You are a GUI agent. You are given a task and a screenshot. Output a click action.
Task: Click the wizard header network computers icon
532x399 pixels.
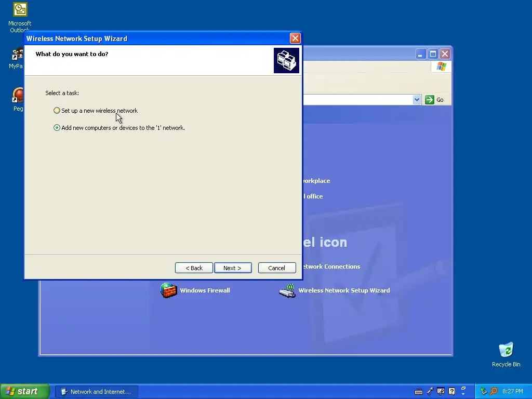click(x=286, y=60)
